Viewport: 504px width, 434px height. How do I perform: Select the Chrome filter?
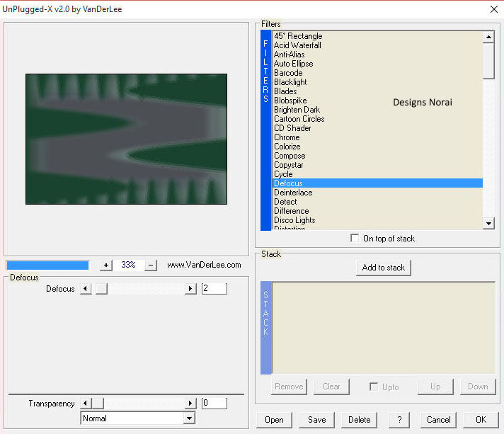377,137
